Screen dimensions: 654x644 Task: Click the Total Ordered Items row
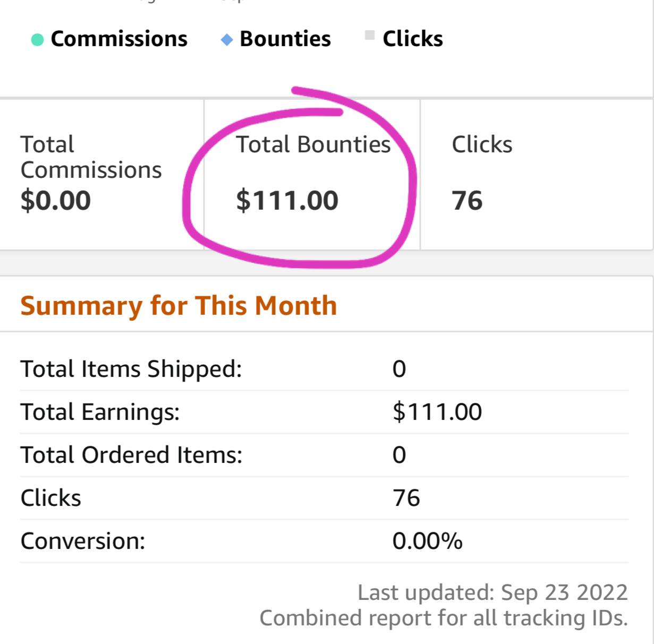(x=324, y=455)
